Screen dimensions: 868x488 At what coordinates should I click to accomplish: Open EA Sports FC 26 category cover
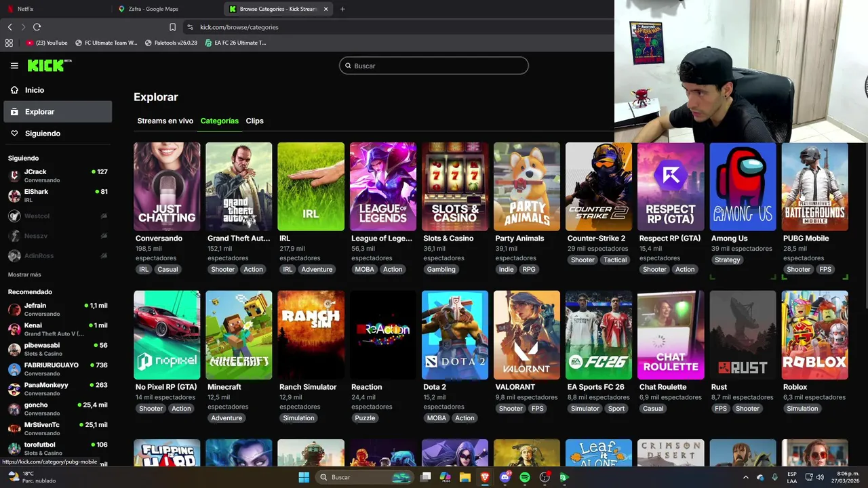click(x=599, y=335)
